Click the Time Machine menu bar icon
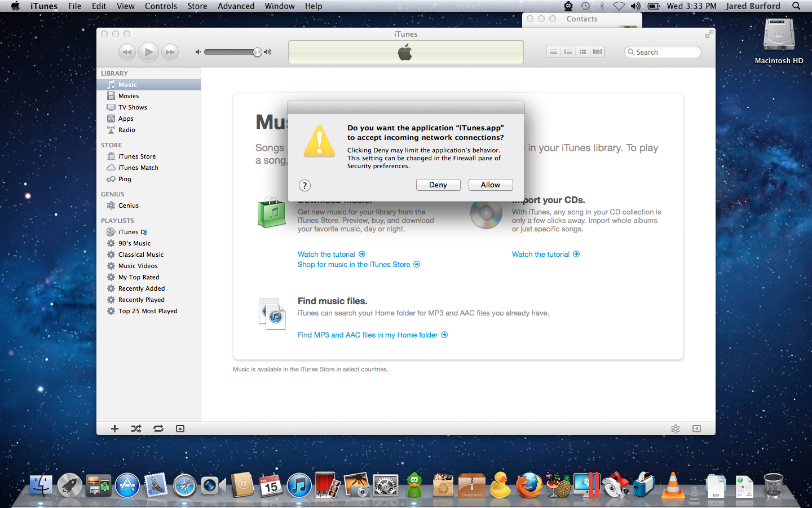Viewport: 812px width, 508px height. coord(585,6)
